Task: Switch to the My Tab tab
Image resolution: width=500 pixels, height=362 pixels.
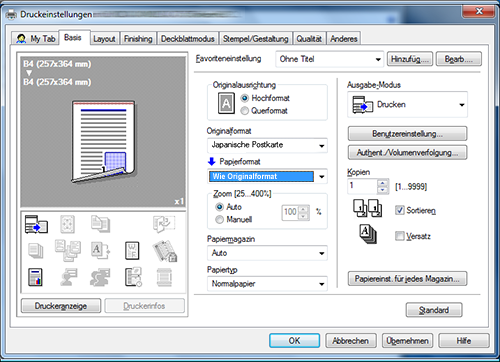Action: click(35, 39)
